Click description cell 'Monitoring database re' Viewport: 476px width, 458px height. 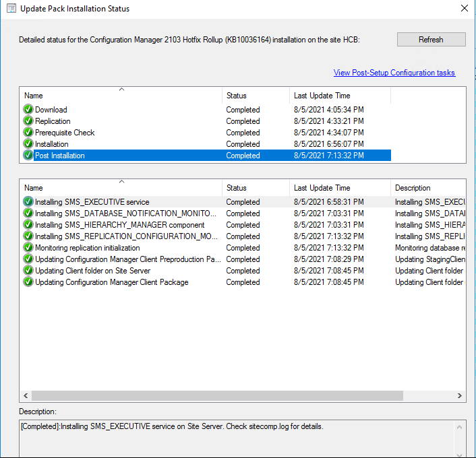coord(430,248)
